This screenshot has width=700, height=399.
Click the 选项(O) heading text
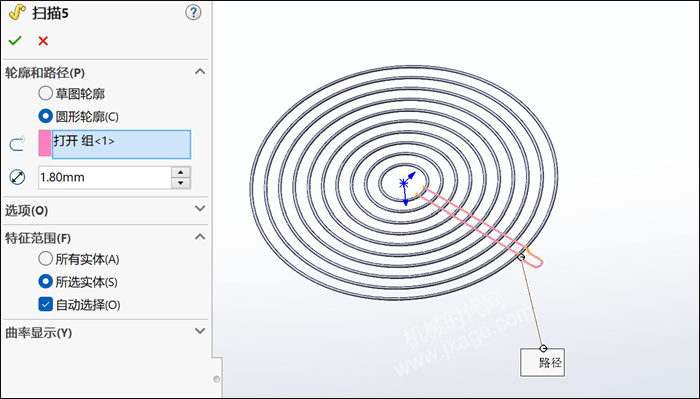[x=26, y=210]
